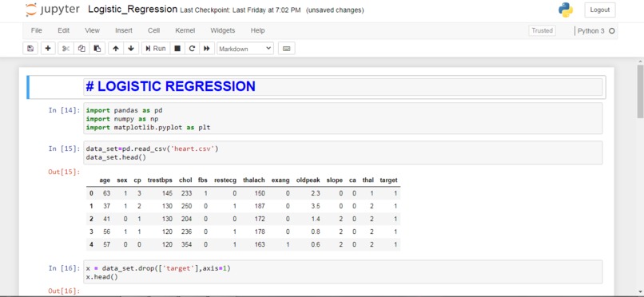Click the Python 3 kernel name

pyautogui.click(x=591, y=31)
